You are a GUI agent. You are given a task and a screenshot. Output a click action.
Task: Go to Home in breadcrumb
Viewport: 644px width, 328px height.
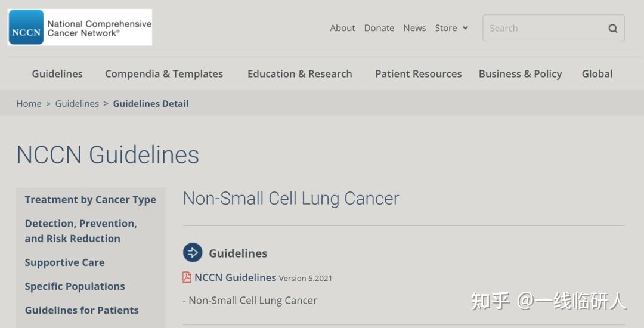click(x=29, y=103)
